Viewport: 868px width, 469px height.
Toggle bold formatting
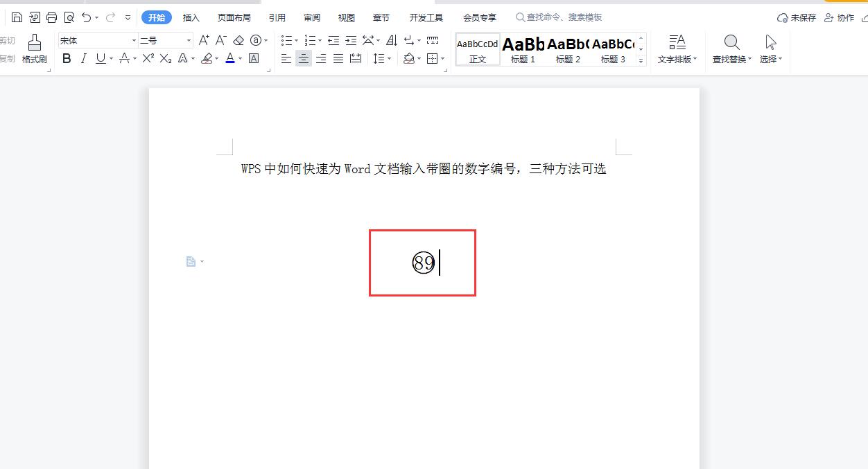67,59
